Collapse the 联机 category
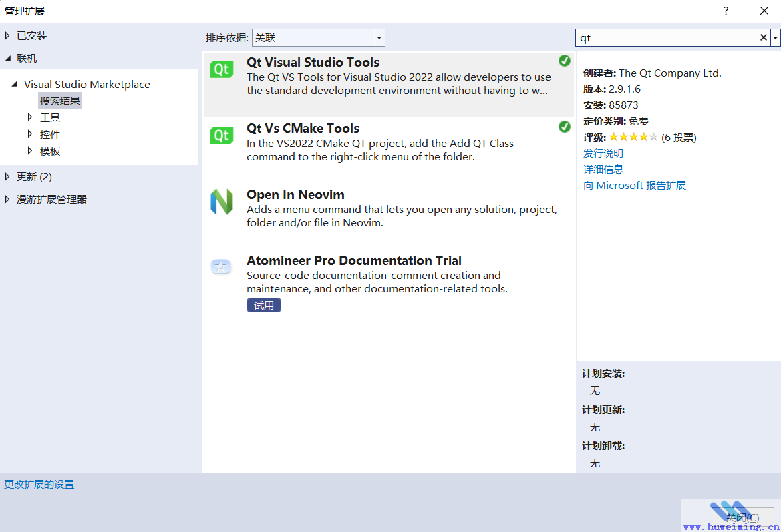 pos(7,59)
